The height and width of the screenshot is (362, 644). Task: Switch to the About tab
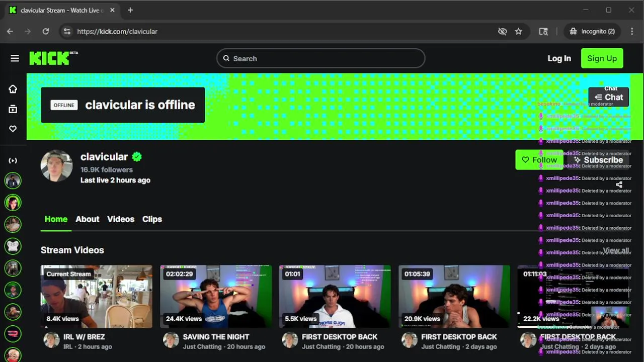(x=88, y=219)
